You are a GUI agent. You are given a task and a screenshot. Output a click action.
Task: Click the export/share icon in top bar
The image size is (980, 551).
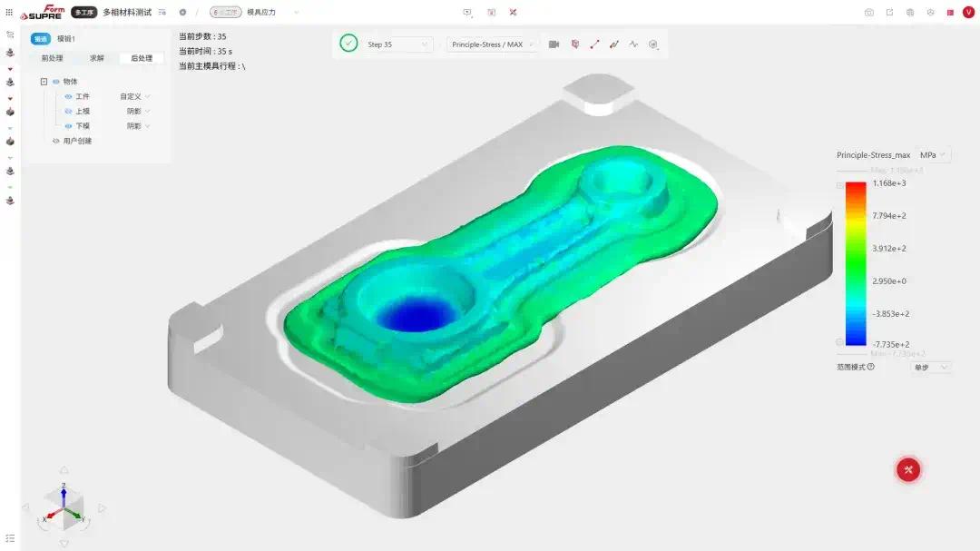click(889, 13)
